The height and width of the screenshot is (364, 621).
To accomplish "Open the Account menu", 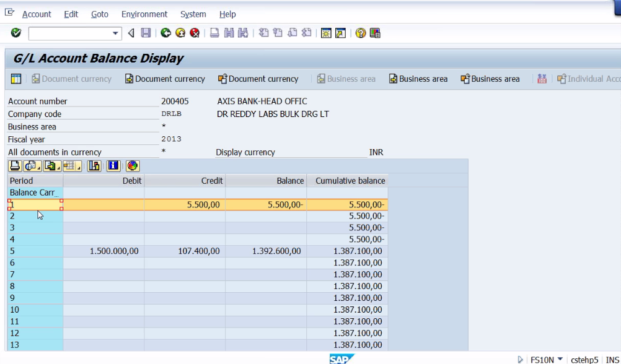I will tap(37, 14).
